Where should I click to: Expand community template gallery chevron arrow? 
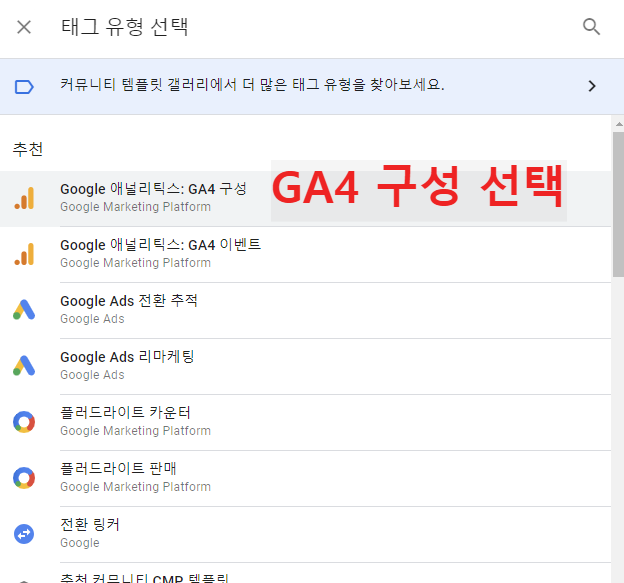pos(592,86)
